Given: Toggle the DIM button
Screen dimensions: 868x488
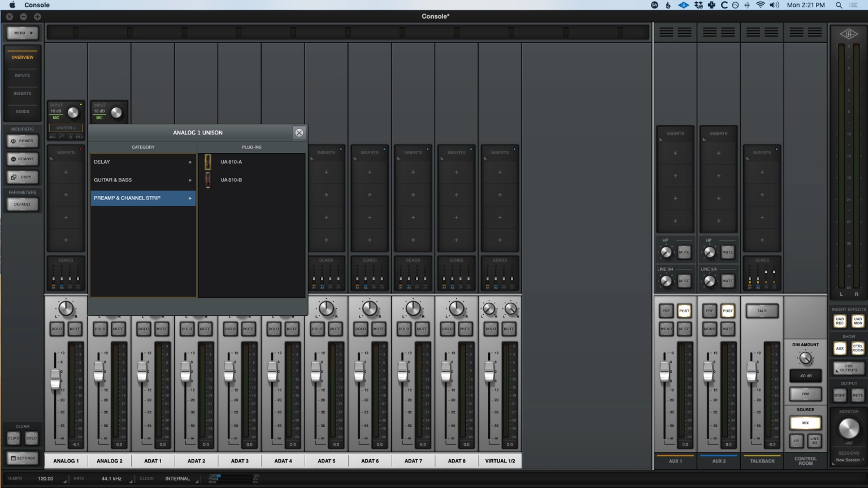Looking at the screenshot, I should click(x=805, y=394).
